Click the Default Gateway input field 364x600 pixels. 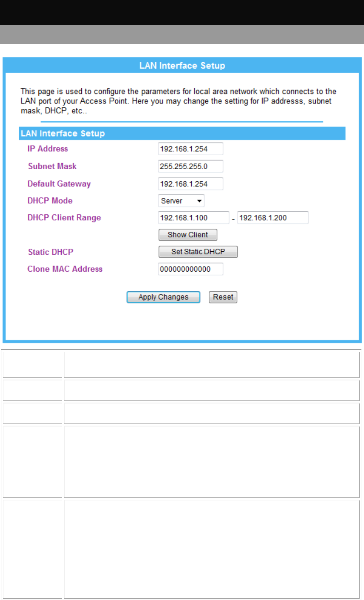190,183
